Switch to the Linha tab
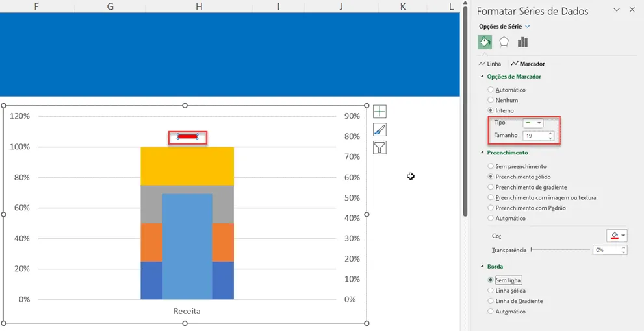644x331 pixels. click(x=490, y=64)
